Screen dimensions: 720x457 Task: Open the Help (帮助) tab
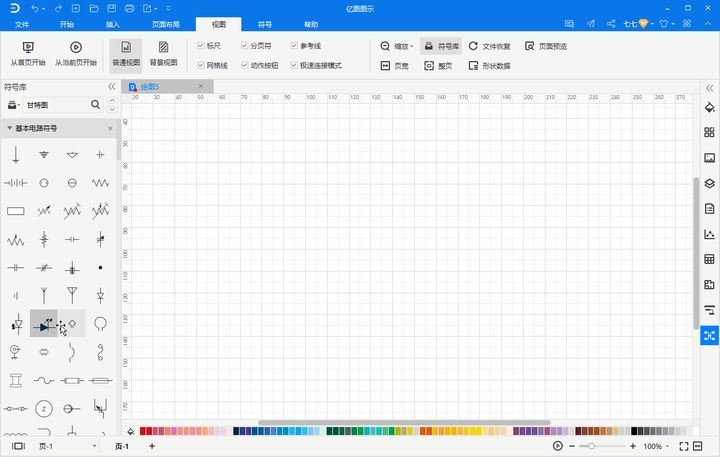(311, 24)
